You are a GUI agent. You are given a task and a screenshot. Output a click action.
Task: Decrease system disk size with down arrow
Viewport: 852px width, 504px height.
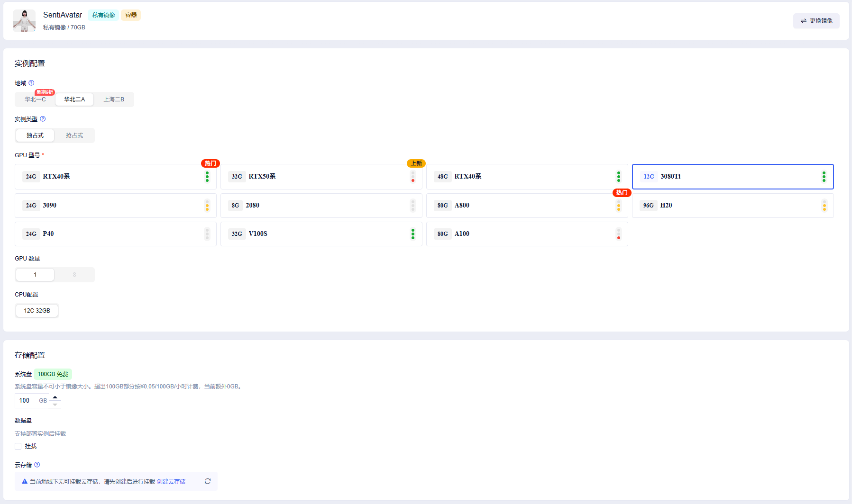(55, 405)
